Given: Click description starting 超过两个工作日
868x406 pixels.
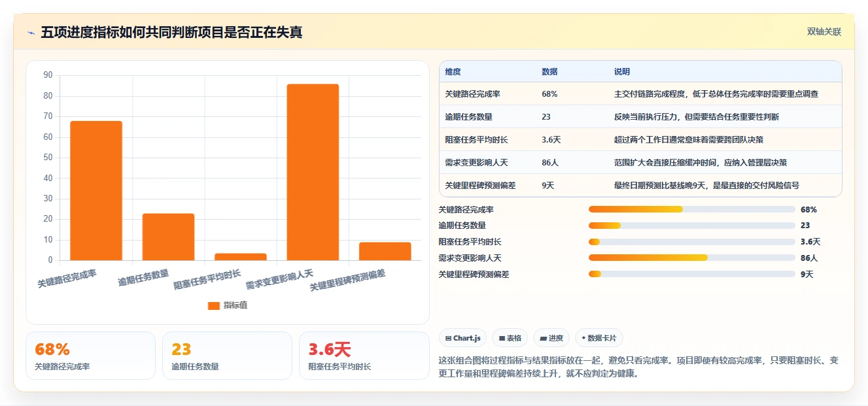Looking at the screenshot, I should point(689,140).
